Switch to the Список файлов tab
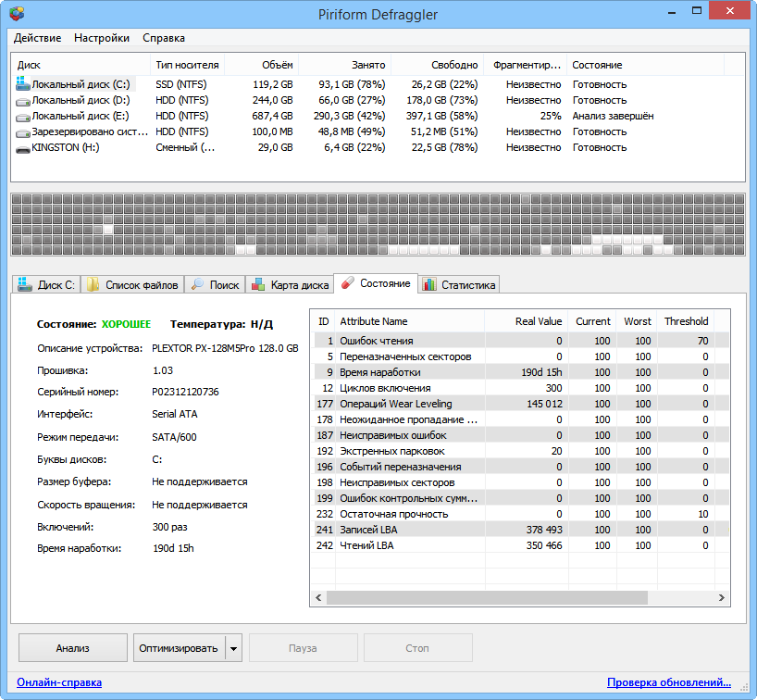 132,284
